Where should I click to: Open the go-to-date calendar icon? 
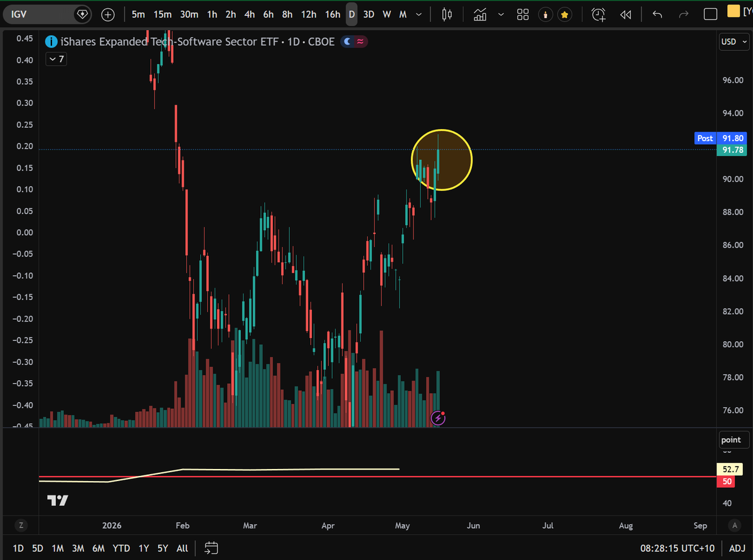(211, 548)
